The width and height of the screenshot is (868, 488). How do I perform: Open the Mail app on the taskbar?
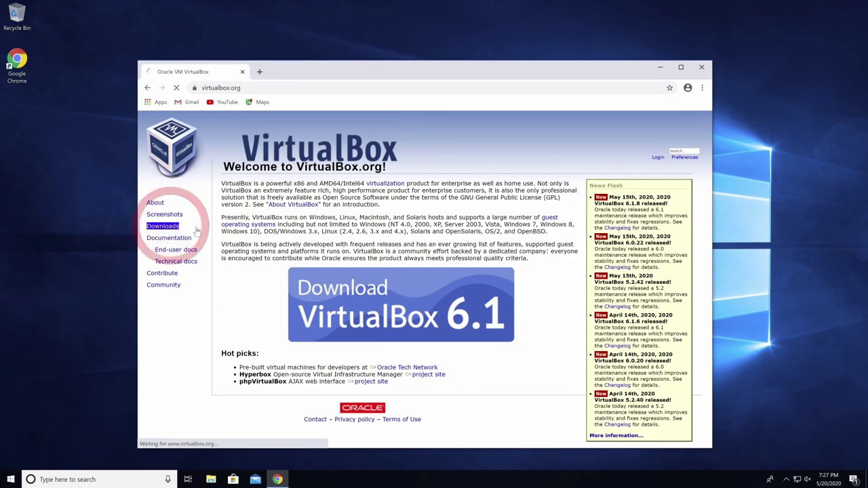(255, 479)
